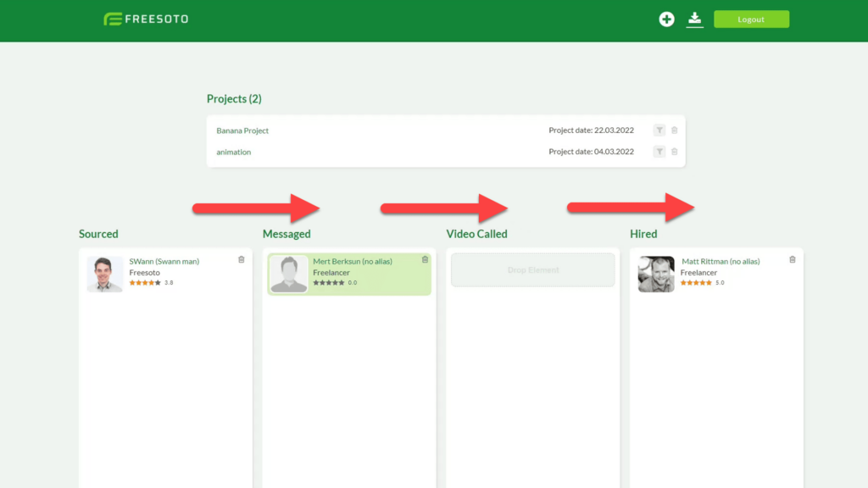
Task: Click the Hired column heading
Action: click(643, 234)
